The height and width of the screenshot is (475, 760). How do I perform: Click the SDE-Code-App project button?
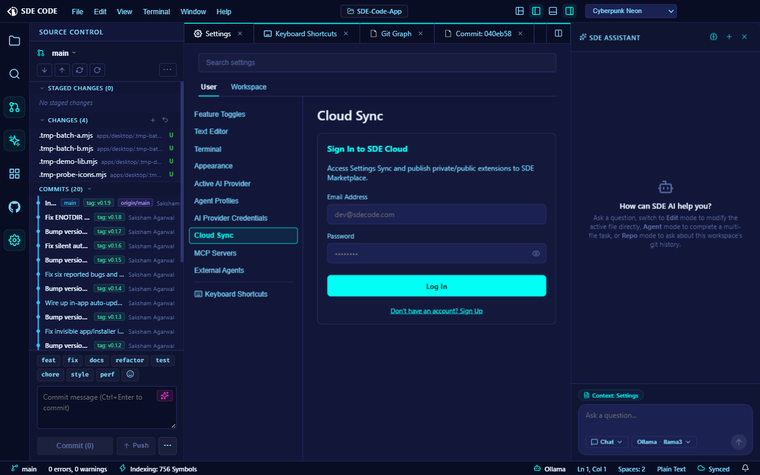[x=374, y=11]
